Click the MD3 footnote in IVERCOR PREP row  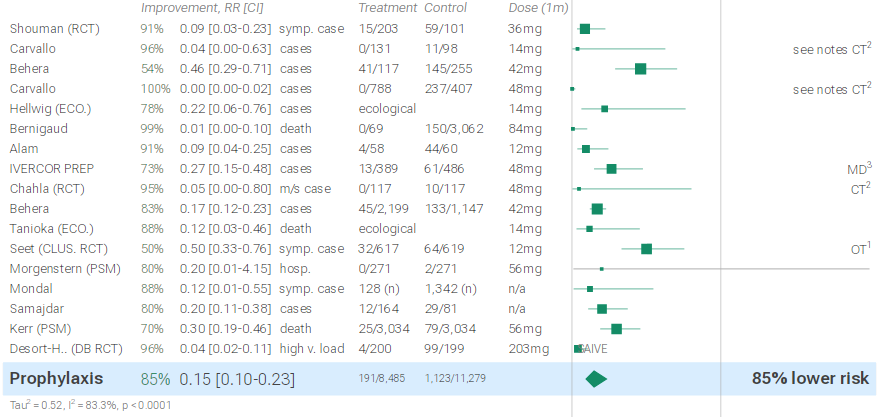(860, 168)
